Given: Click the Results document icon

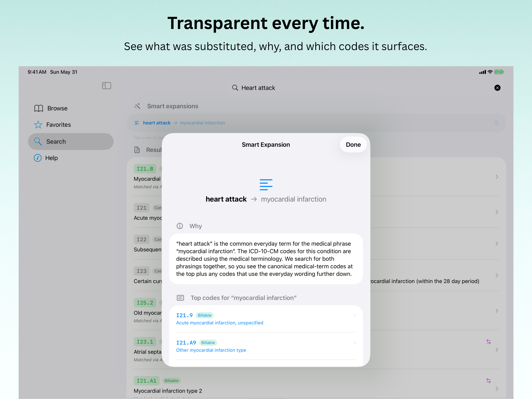Looking at the screenshot, I should tap(137, 150).
